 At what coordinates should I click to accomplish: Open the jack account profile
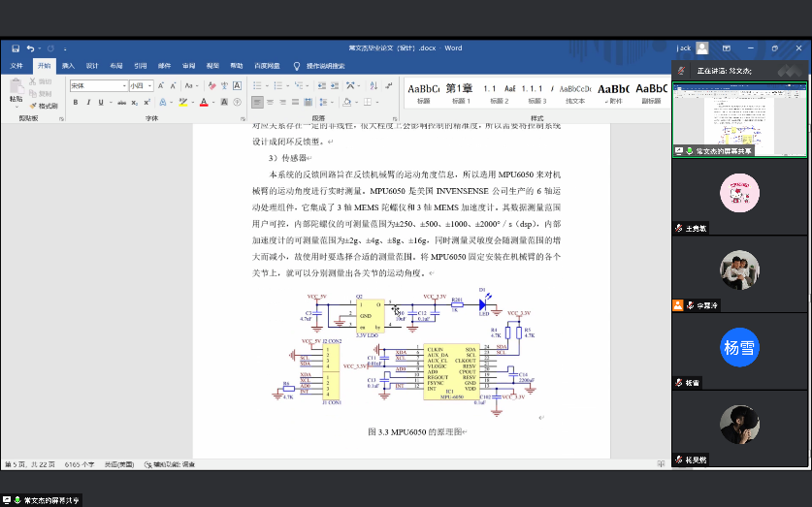point(693,48)
